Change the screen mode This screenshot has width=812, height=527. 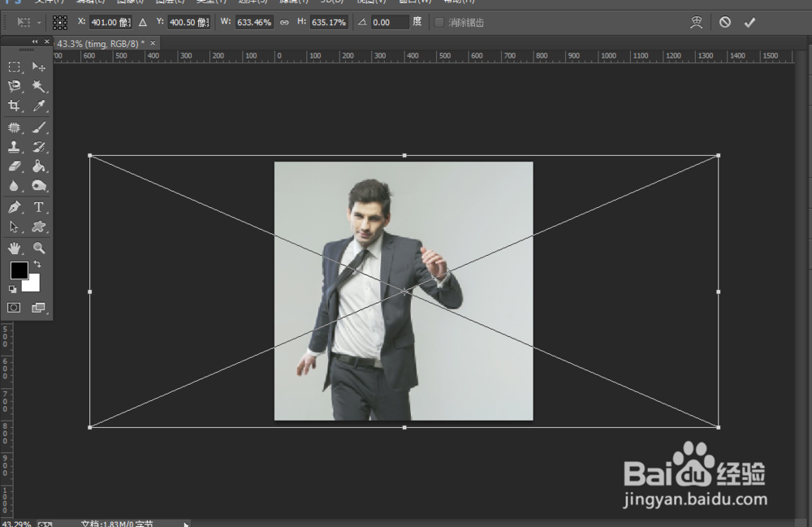[x=38, y=308]
